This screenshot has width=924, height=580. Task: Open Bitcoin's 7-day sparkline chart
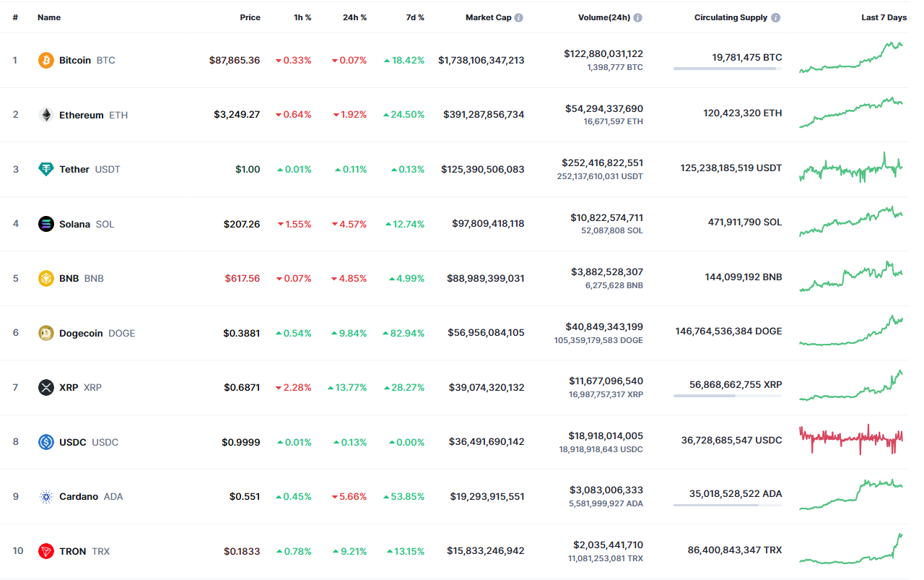click(x=851, y=58)
